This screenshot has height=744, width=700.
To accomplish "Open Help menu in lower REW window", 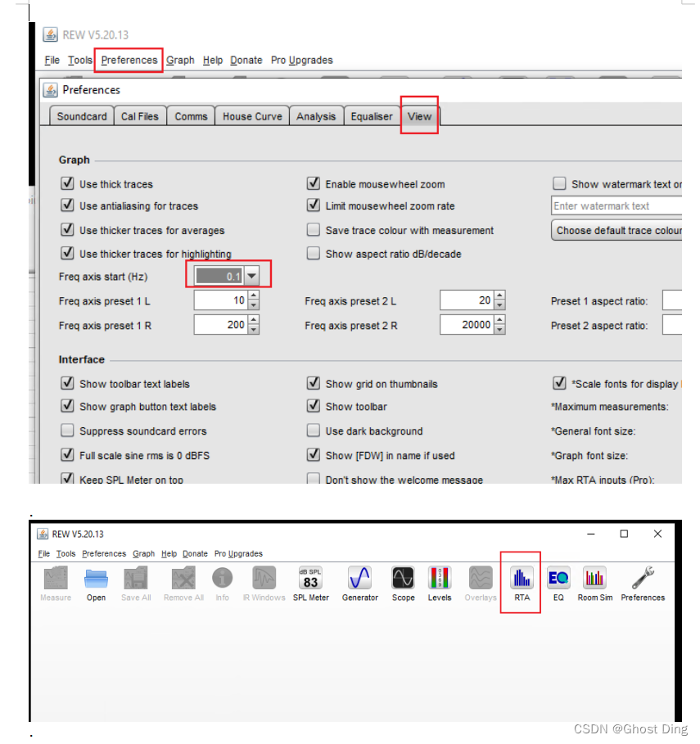I will pyautogui.click(x=169, y=554).
